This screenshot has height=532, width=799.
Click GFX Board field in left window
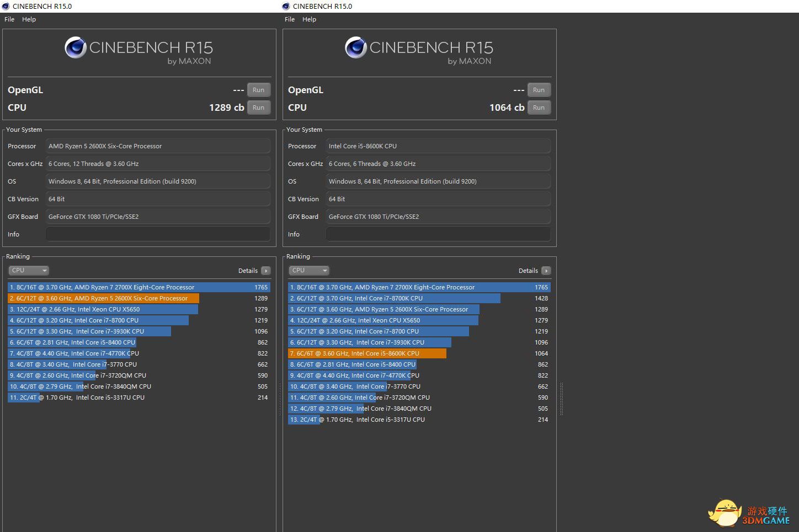pyautogui.click(x=158, y=217)
